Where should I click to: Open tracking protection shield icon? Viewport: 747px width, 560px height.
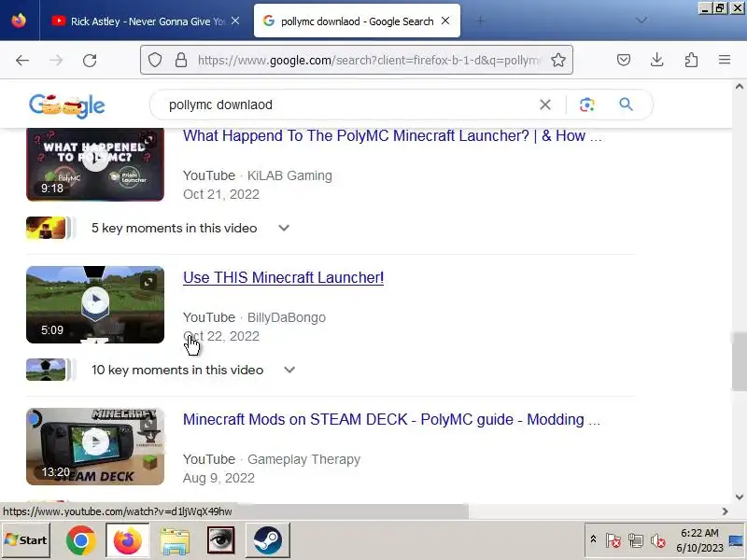tap(155, 60)
